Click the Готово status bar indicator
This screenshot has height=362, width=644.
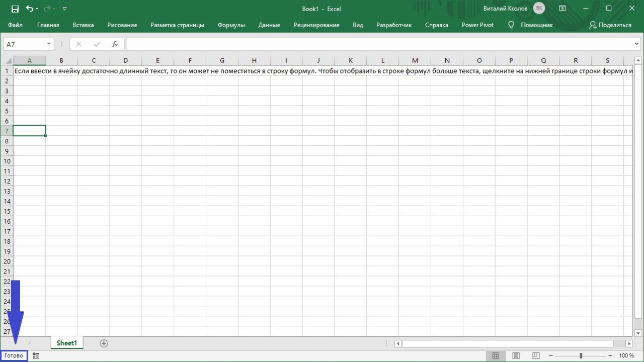point(14,355)
